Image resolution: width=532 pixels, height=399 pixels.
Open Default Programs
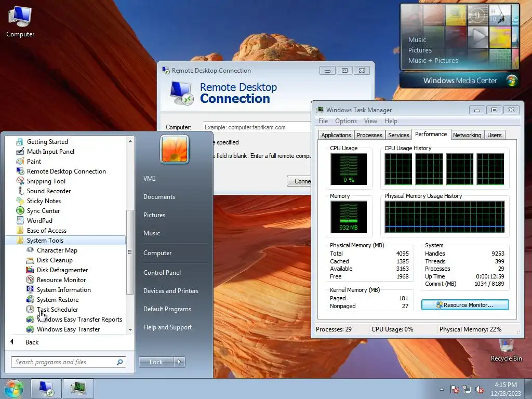pos(167,309)
